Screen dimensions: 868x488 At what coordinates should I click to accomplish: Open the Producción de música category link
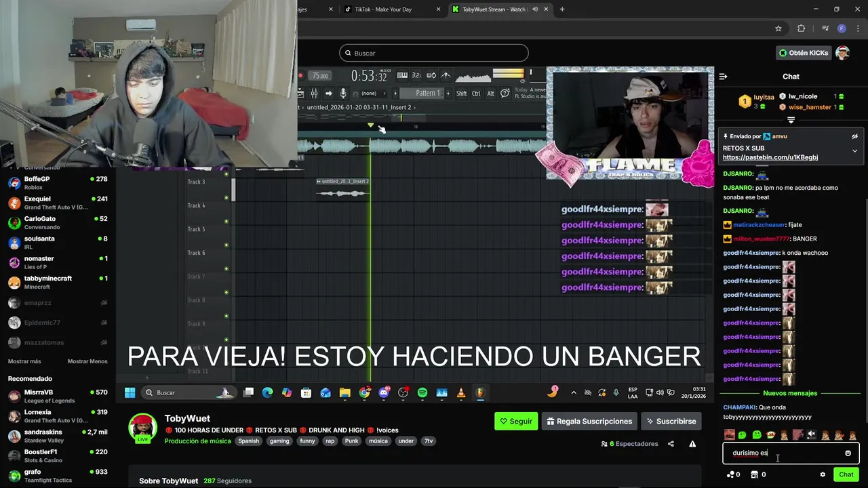click(197, 441)
